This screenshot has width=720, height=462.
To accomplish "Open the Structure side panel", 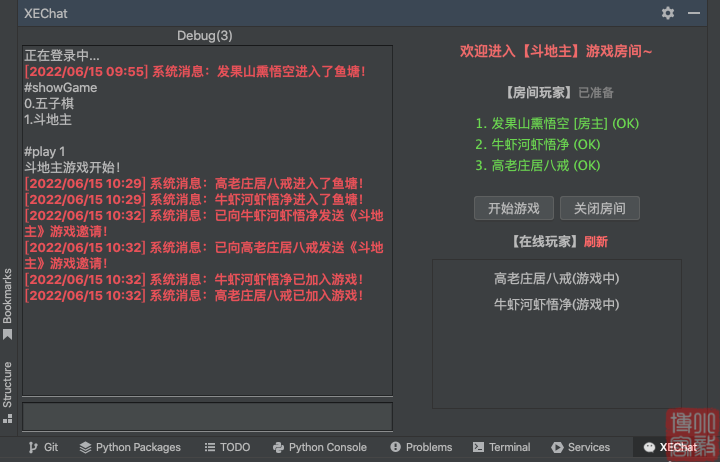I will click(x=7, y=392).
